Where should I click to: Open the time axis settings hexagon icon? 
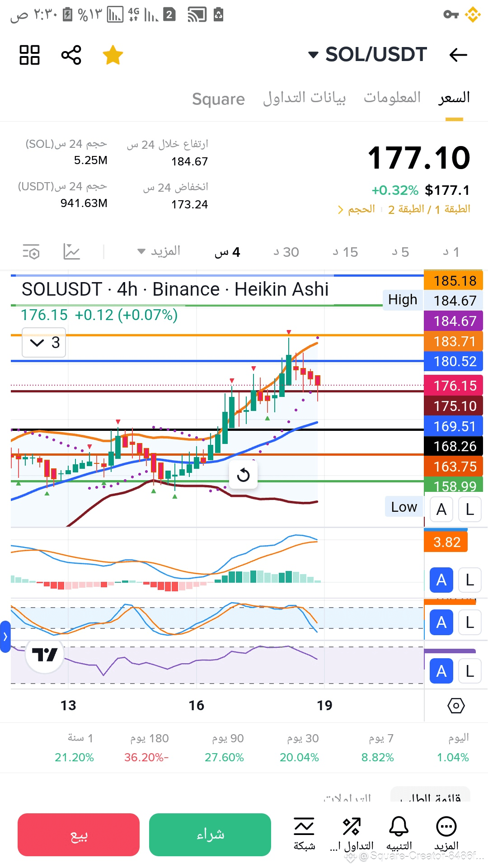coord(456,705)
